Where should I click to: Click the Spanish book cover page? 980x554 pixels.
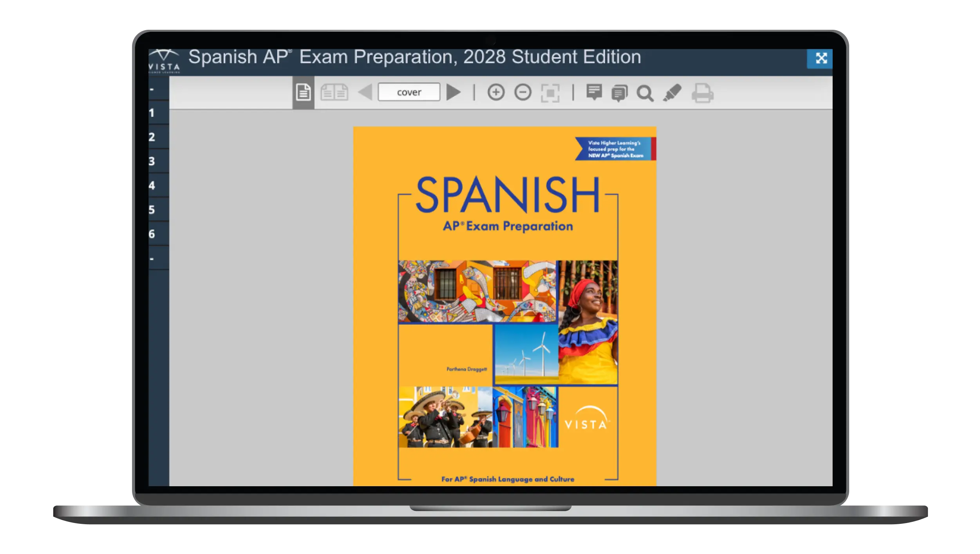point(504,306)
